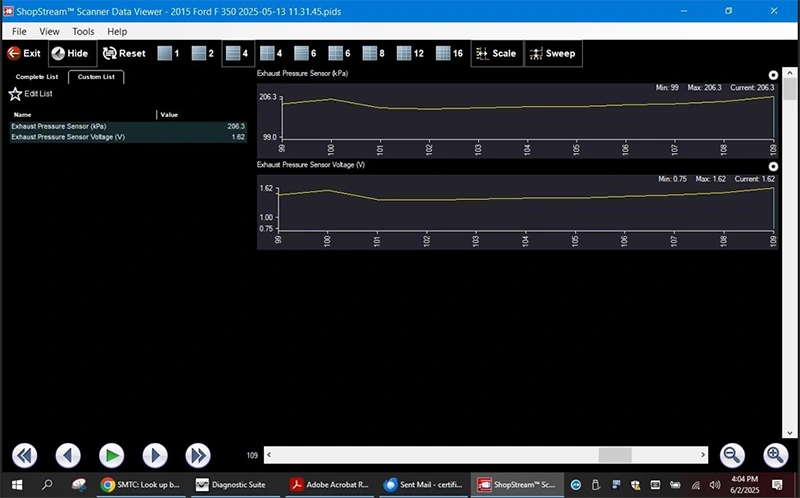Image resolution: width=800 pixels, height=498 pixels.
Task: Toggle the Sweep option
Action: (553, 53)
